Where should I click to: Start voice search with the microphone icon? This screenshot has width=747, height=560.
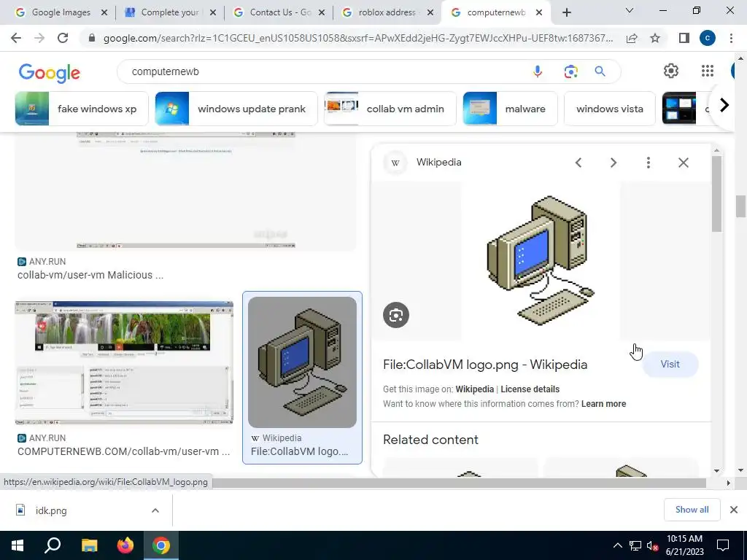(538, 71)
